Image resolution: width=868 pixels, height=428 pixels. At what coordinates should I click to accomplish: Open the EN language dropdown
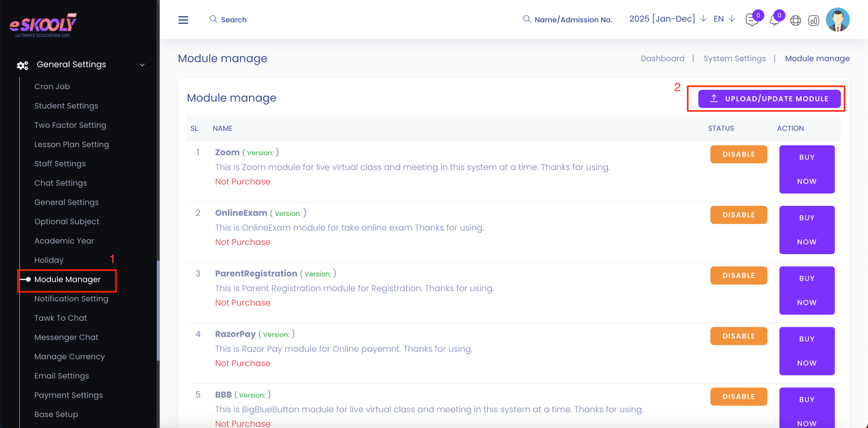click(724, 19)
